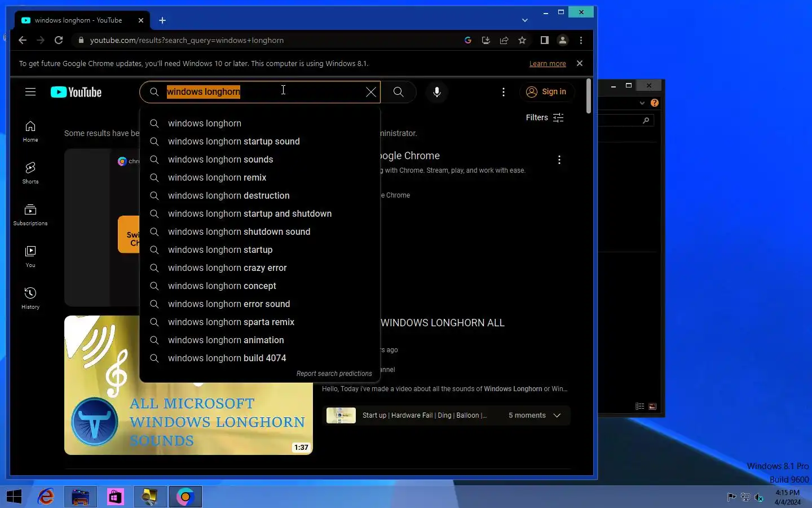Share this page from the address bar

504,40
